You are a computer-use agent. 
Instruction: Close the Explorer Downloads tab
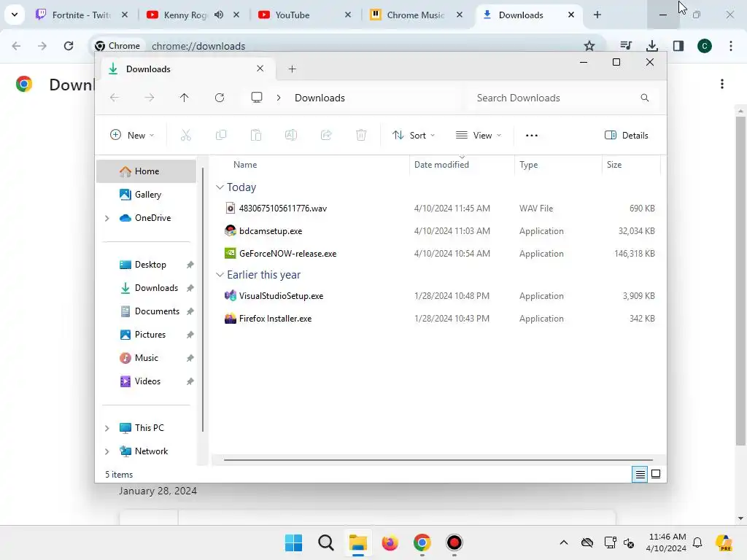260,69
